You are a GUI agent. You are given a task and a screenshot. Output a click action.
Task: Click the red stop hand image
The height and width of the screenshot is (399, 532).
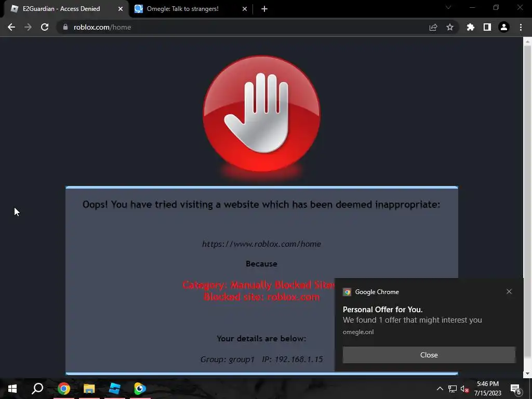click(x=262, y=114)
